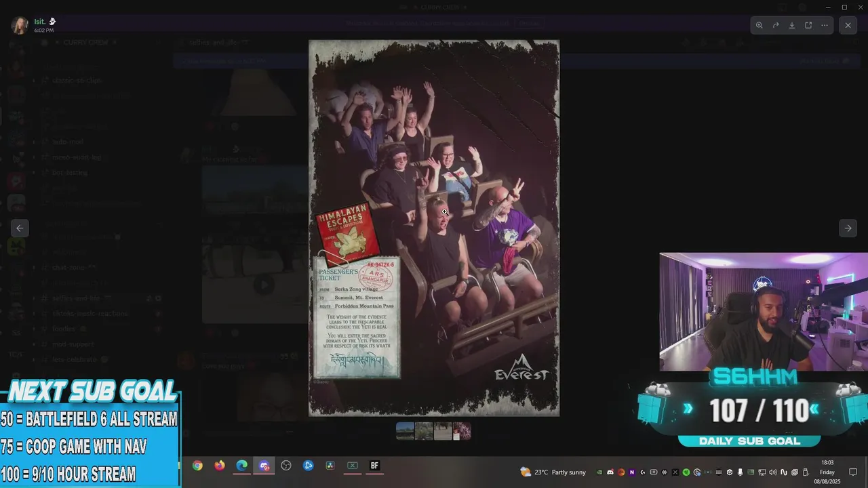Image resolution: width=868 pixels, height=488 pixels.
Task: Open Microsoft Edge from the taskbar
Action: (241, 466)
